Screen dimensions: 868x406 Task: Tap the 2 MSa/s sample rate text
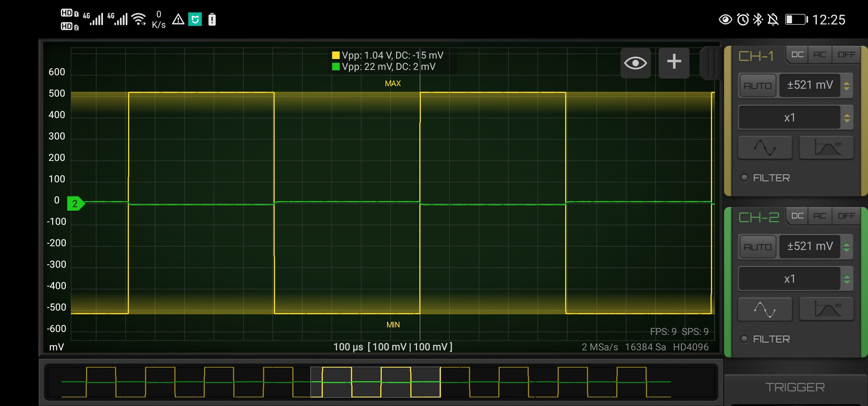(600, 347)
